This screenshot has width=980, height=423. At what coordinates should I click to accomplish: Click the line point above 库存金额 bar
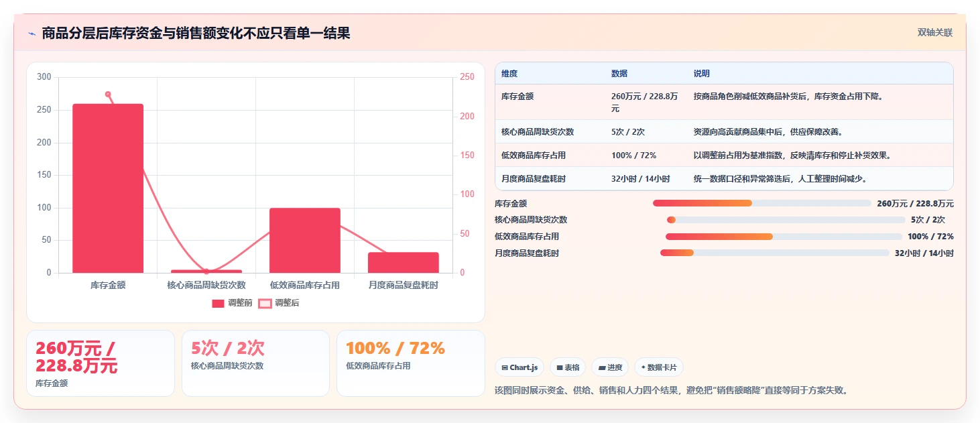108,95
